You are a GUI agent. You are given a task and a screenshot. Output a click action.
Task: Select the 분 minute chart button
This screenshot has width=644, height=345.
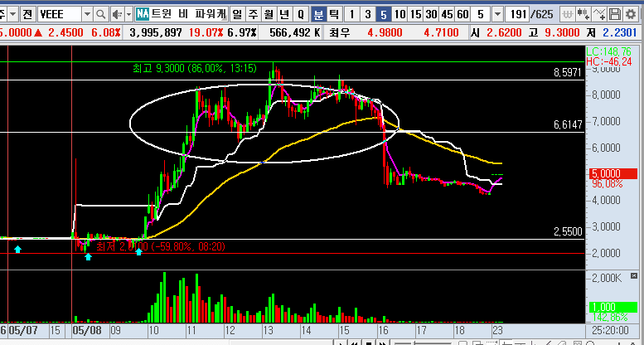318,15
